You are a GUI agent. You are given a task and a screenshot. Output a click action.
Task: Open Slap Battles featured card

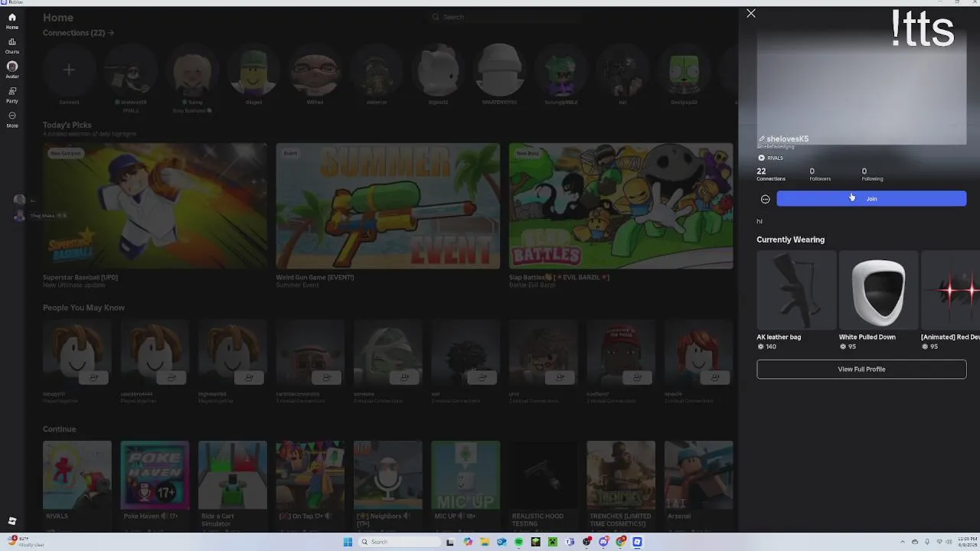(x=621, y=206)
